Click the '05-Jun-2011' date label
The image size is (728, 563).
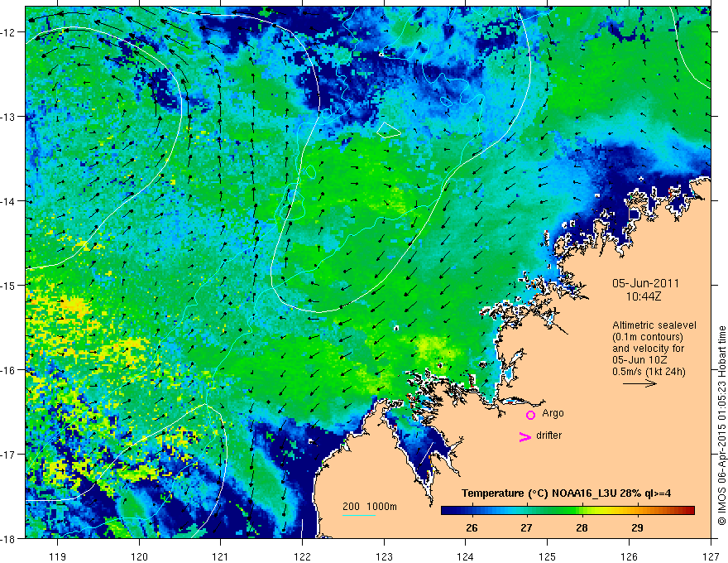click(645, 283)
